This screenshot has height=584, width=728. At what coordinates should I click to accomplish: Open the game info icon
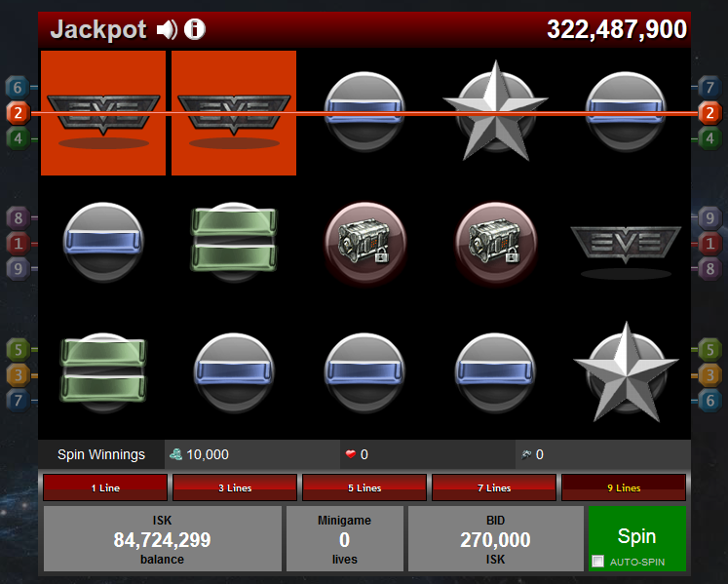coord(195,29)
